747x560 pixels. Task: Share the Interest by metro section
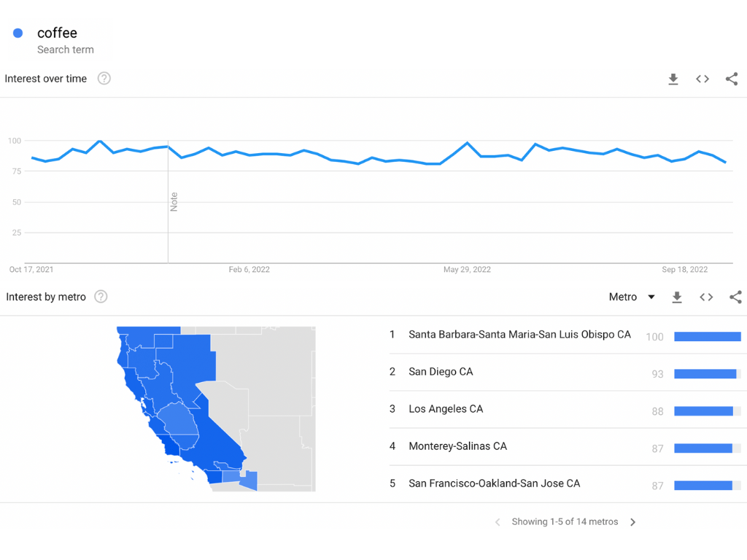[735, 297]
